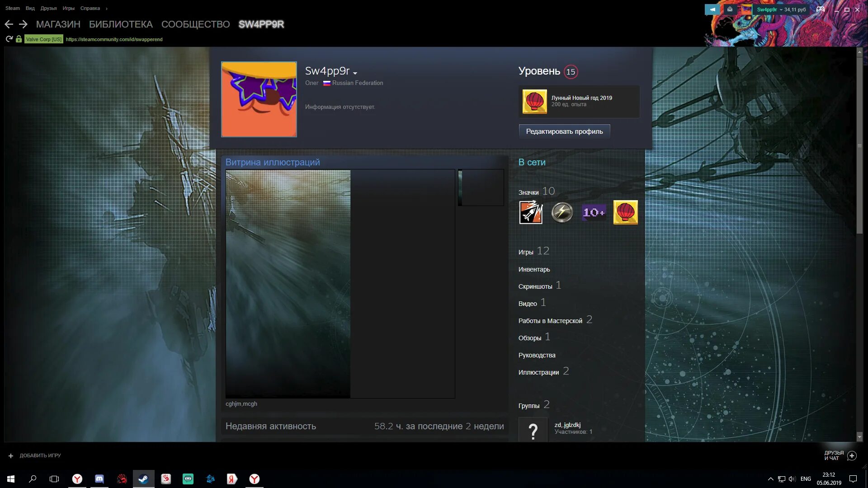Click the lightning bolt power badge
Screen dimensions: 868x488
tap(562, 212)
